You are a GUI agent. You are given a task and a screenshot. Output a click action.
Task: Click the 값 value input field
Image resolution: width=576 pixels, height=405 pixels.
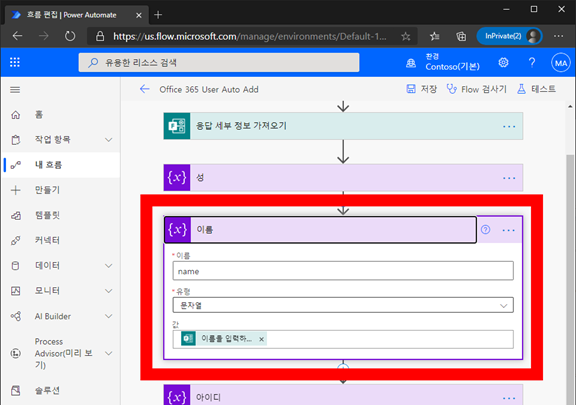pyautogui.click(x=343, y=339)
